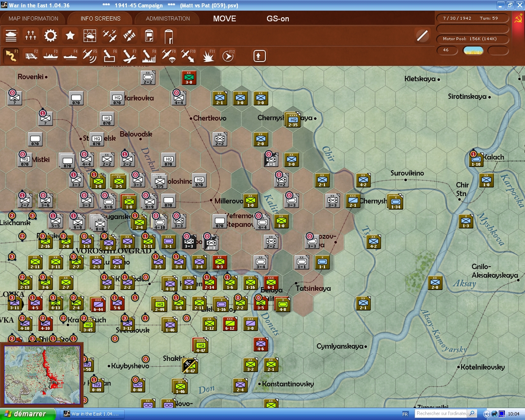Select the rail unit counter labeled 0-47

(x=190, y=365)
